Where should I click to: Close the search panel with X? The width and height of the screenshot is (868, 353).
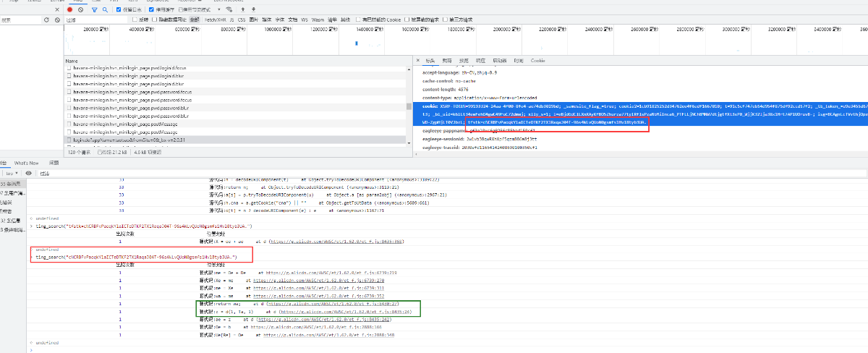click(x=57, y=9)
